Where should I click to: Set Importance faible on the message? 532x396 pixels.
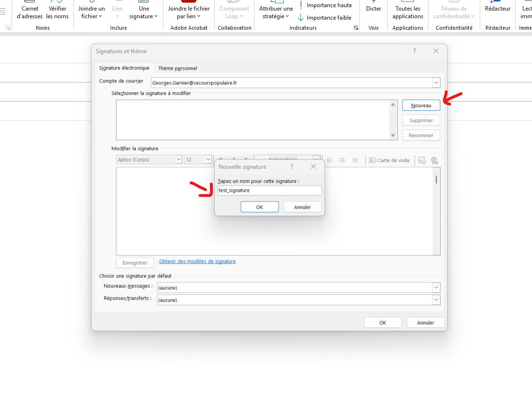click(x=324, y=18)
